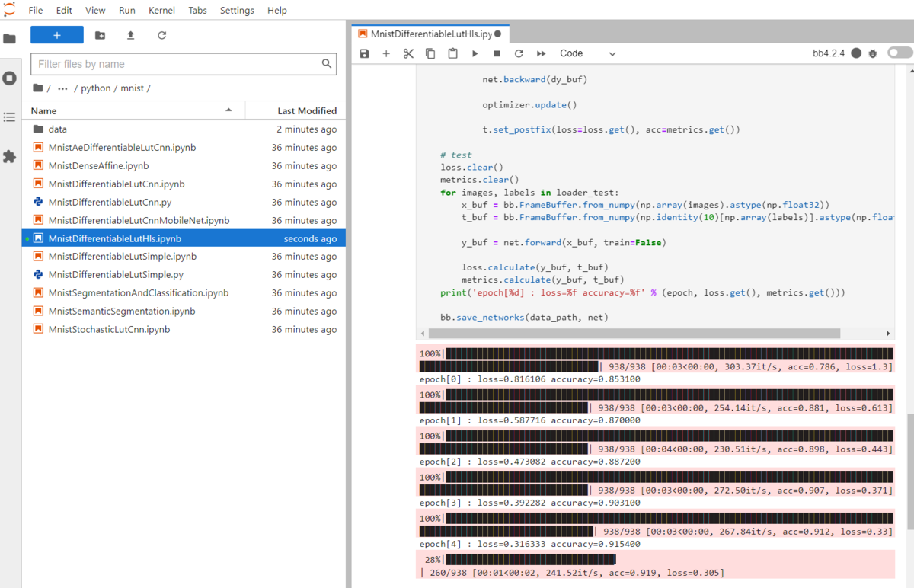Open the Table of Contents sidebar
This screenshot has width=914, height=588.
[8, 117]
